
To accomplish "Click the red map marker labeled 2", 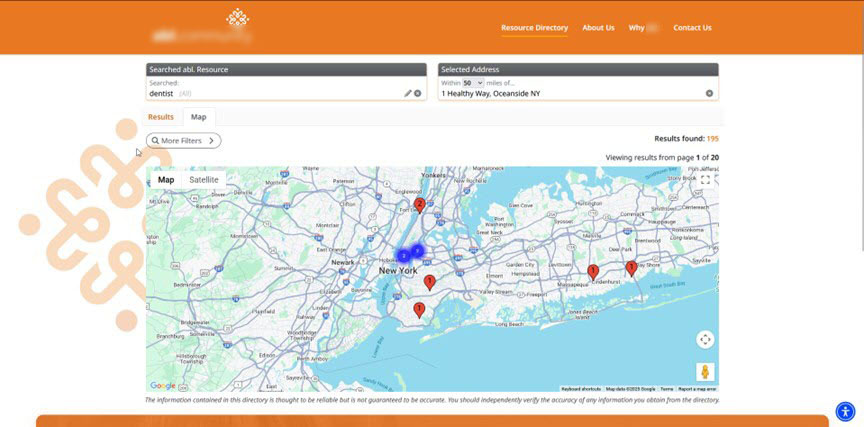I will (420, 205).
